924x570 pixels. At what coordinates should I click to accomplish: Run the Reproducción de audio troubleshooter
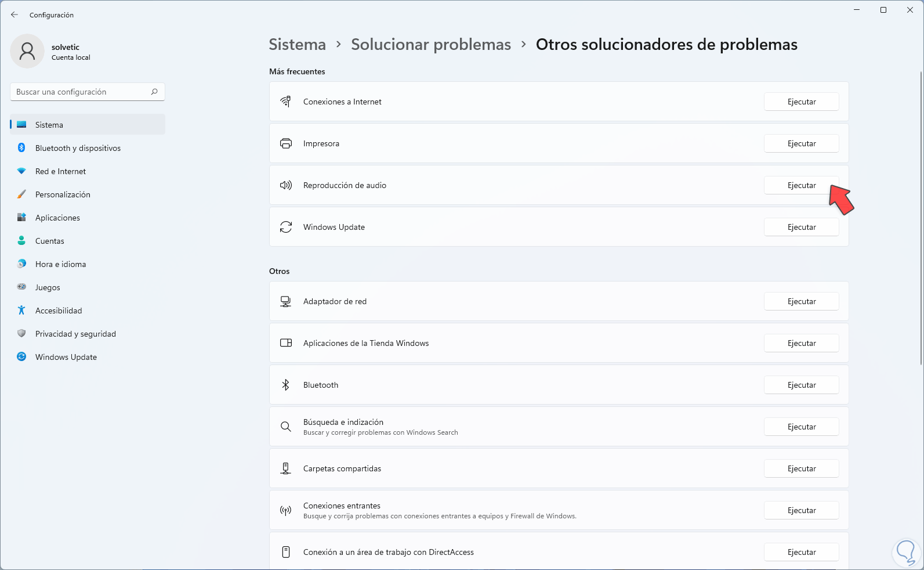click(801, 185)
